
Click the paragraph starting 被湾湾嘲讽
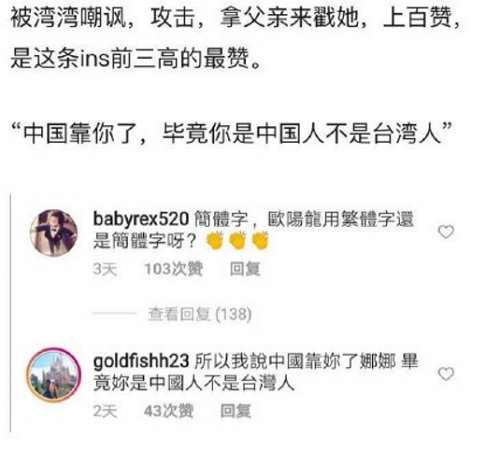click(x=235, y=38)
